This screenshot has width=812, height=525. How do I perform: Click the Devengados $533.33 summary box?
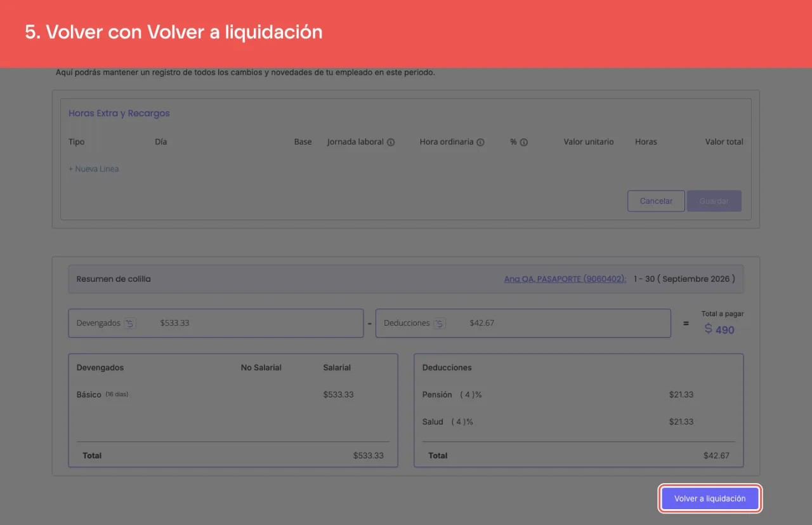click(216, 323)
